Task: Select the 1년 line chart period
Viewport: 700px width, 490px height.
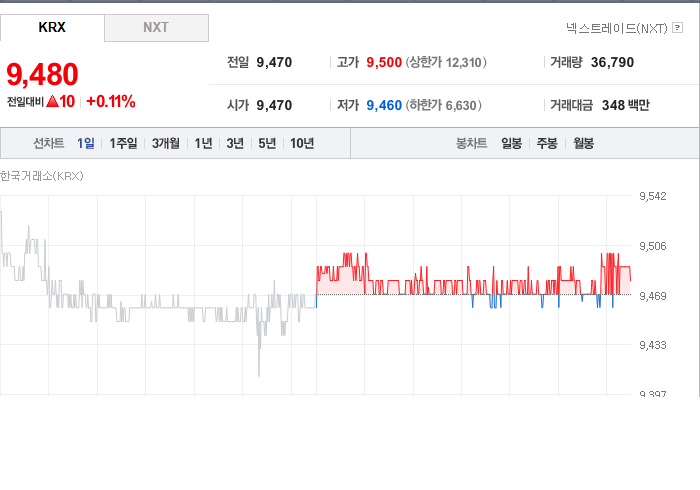Action: 203,143
